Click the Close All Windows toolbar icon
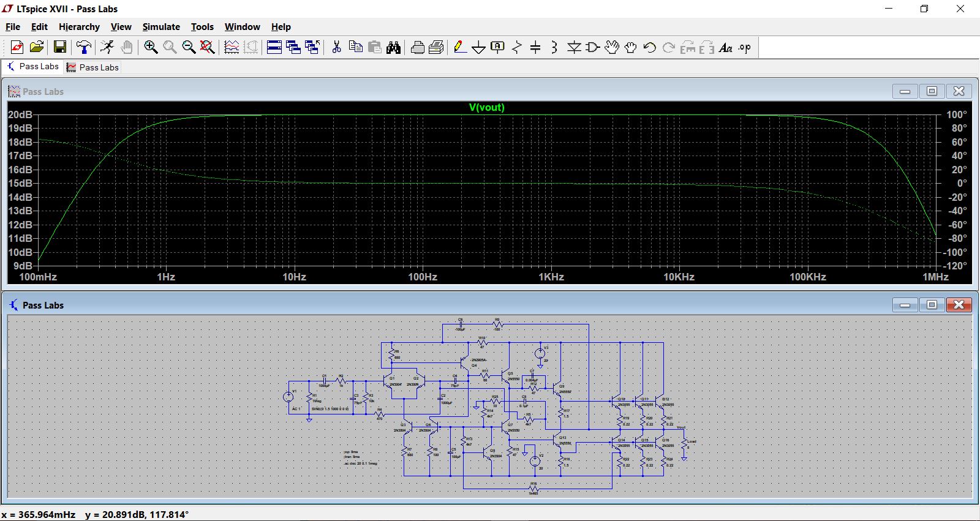The width and height of the screenshot is (980, 521). 312,47
